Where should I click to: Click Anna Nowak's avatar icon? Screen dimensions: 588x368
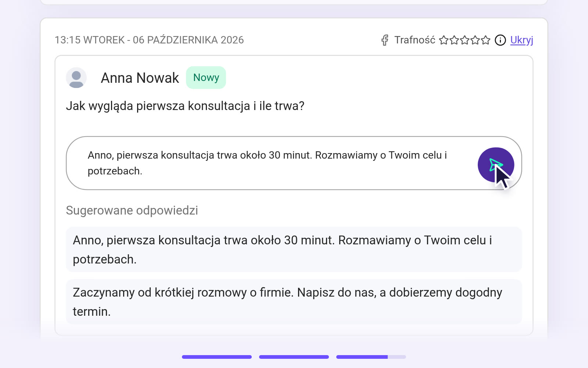tap(76, 78)
